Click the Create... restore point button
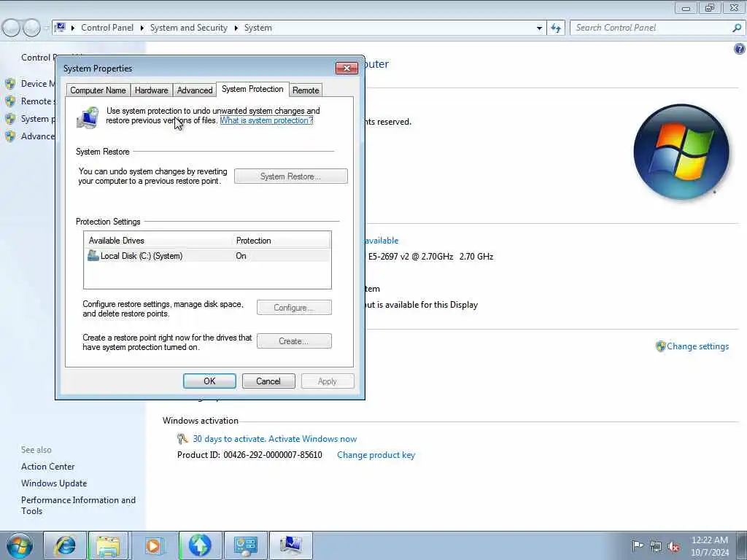 [294, 341]
